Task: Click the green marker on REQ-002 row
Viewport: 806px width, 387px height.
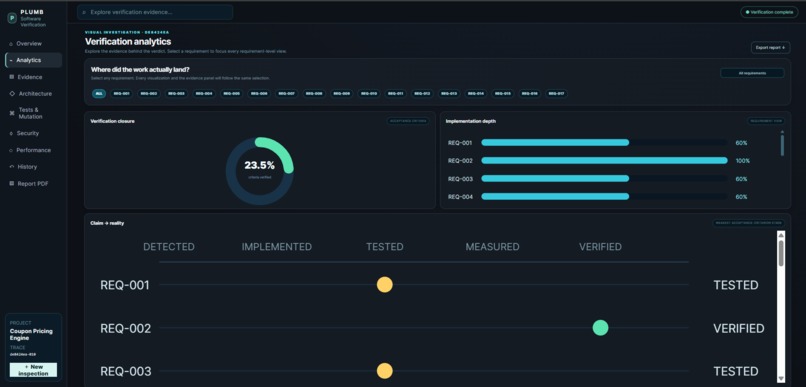Action: click(600, 328)
